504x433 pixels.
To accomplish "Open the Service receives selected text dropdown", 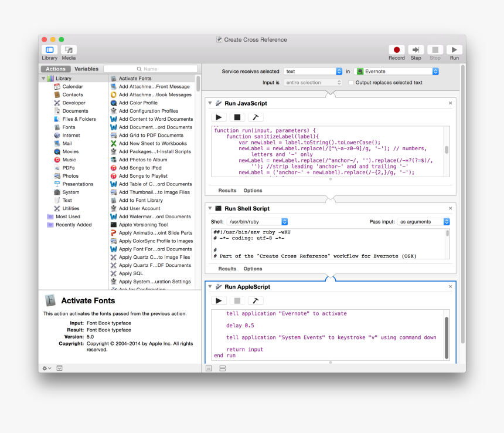I will pos(312,72).
